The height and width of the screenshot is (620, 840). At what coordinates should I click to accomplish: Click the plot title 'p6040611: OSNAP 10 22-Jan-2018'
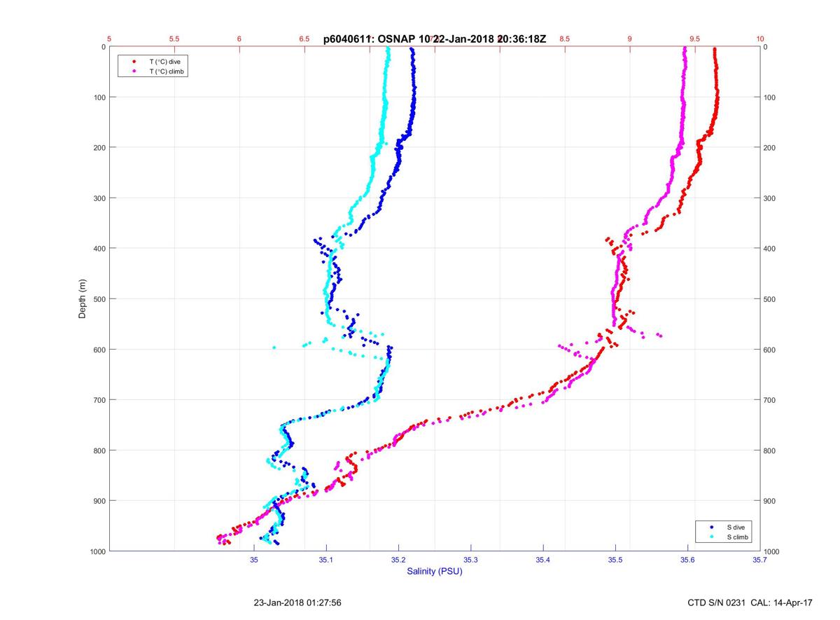pos(434,40)
